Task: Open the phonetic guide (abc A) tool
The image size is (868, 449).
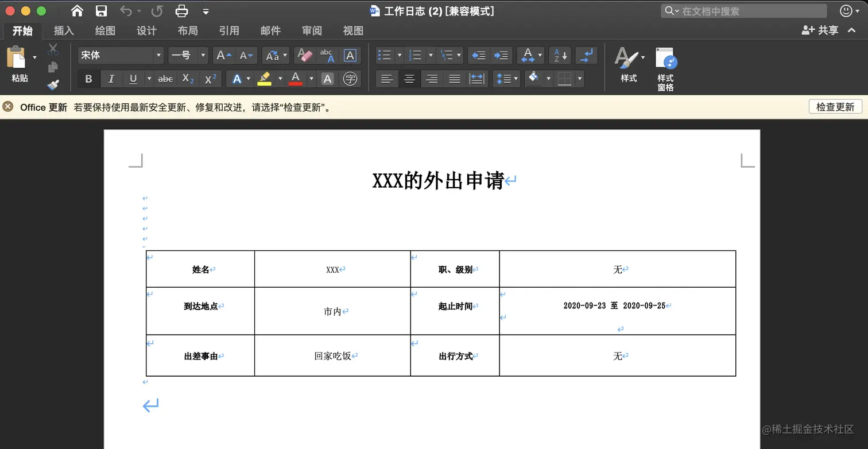Action: coord(327,55)
